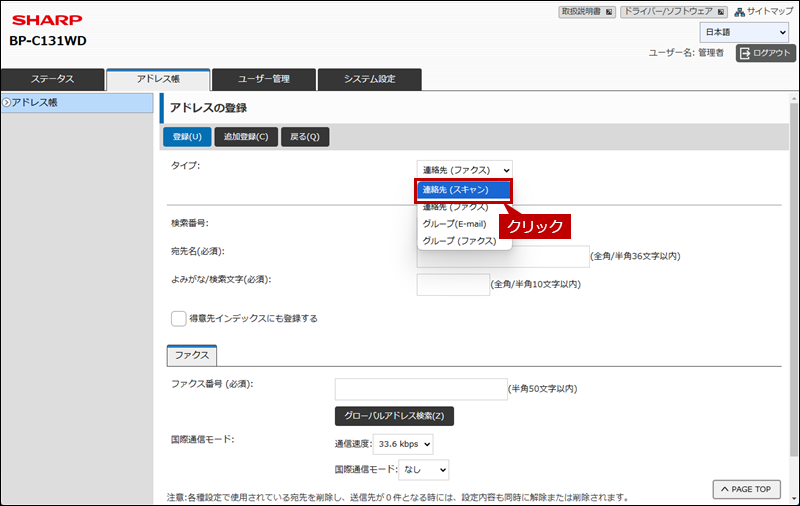Click the PAGE TOP button
This screenshot has width=800, height=506.
click(x=746, y=489)
